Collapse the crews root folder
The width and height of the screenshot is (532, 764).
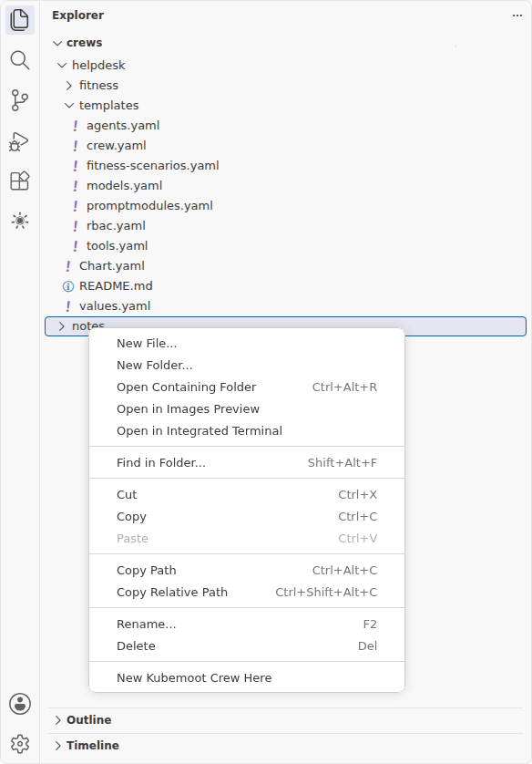point(57,43)
